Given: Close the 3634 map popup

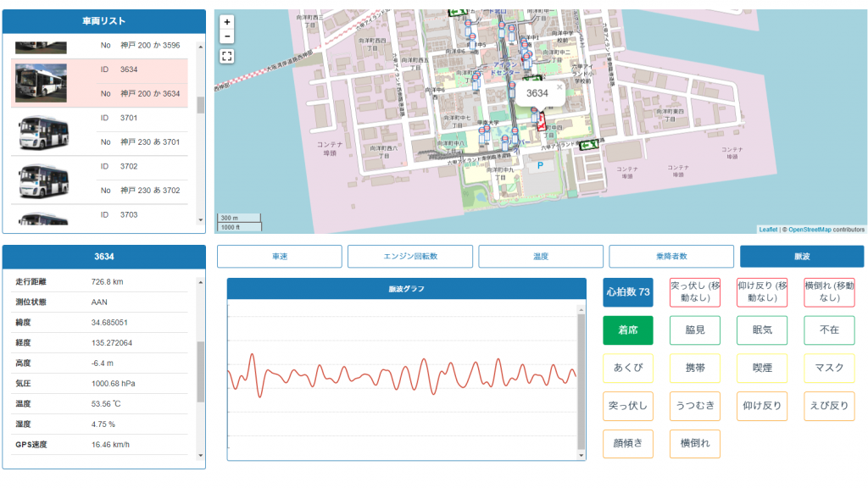Looking at the screenshot, I should (559, 86).
